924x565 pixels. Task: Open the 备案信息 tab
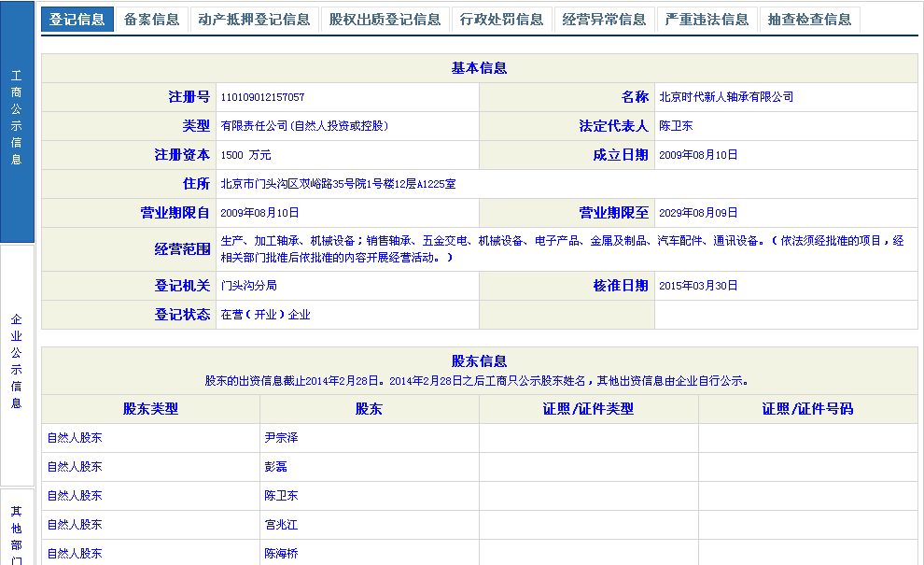151,20
